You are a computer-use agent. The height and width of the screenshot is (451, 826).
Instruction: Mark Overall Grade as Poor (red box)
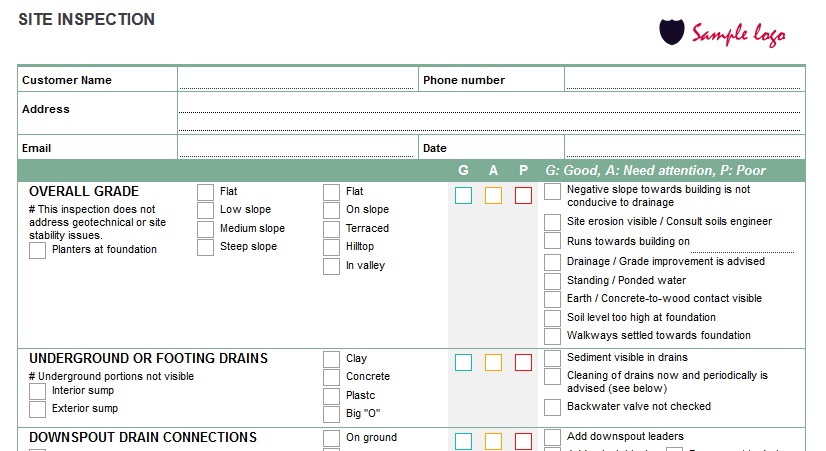(x=523, y=195)
